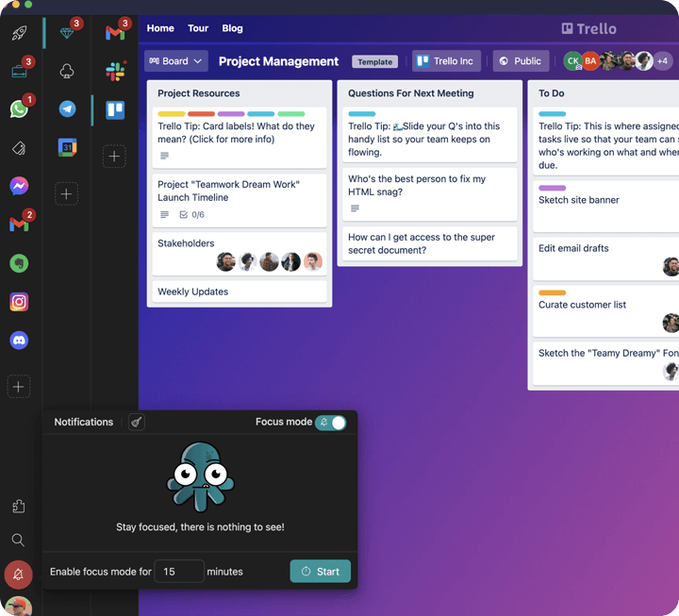The width and height of the screenshot is (679, 616).
Task: Click the CK member avatar
Action: [572, 61]
